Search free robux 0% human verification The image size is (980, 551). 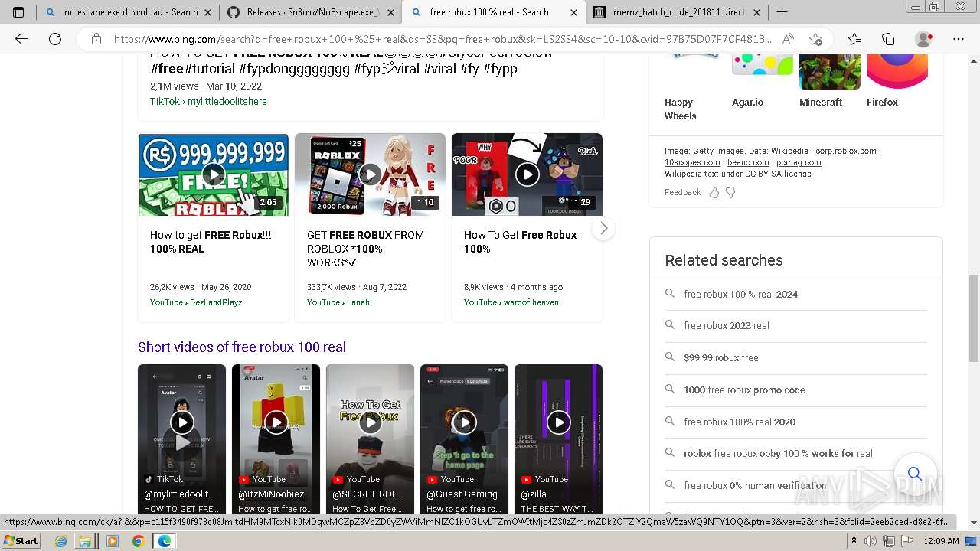pyautogui.click(x=755, y=485)
